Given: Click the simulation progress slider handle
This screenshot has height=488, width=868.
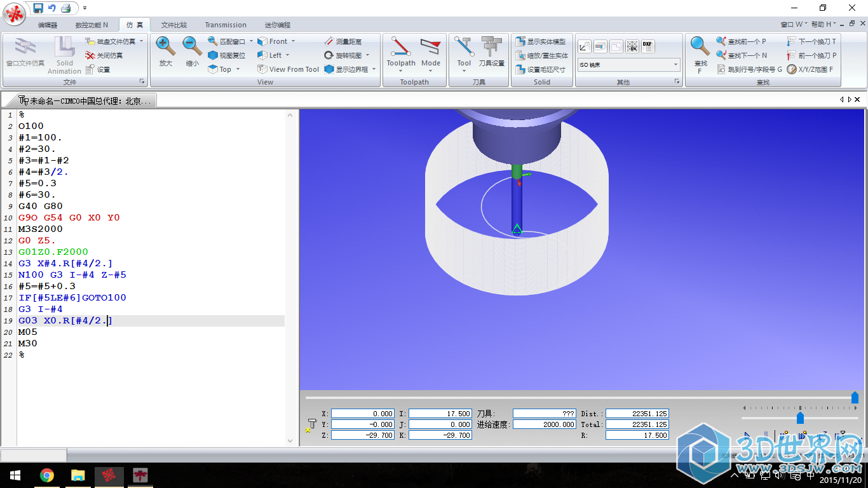Looking at the screenshot, I should tap(855, 398).
